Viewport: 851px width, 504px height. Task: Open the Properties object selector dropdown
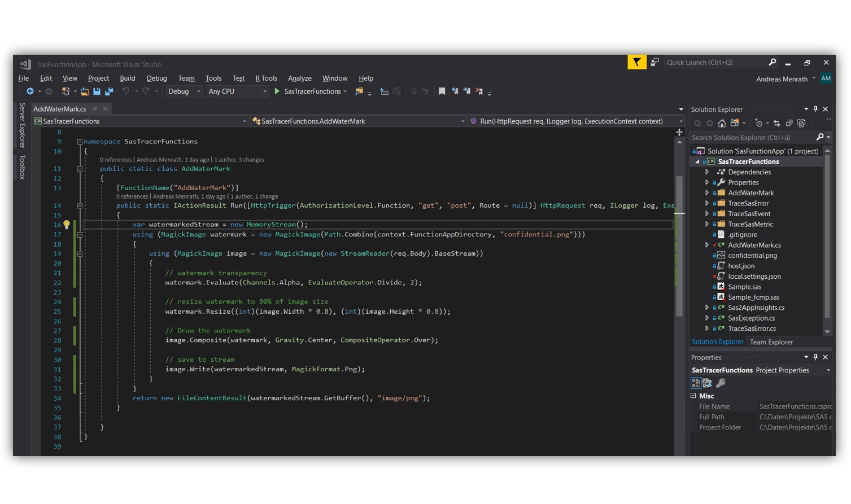pyautogui.click(x=828, y=370)
